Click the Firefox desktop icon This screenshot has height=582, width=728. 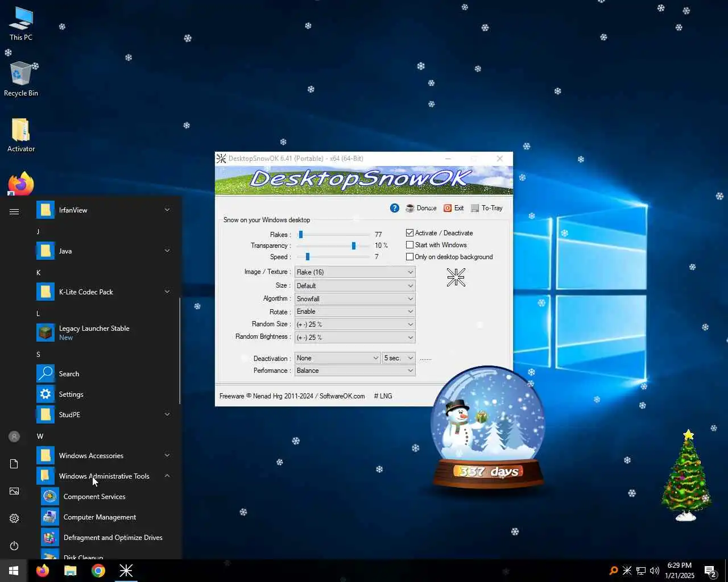coord(21,184)
